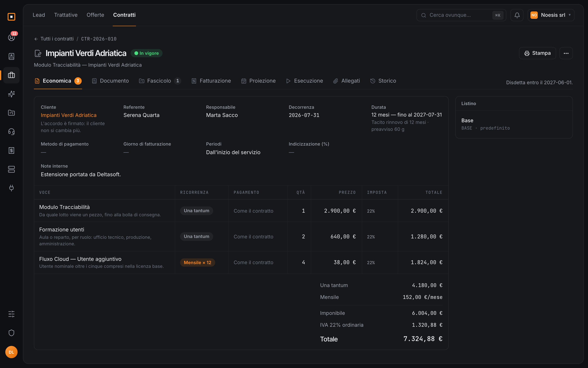Open the projects folder chart sidebar icon

11,113
